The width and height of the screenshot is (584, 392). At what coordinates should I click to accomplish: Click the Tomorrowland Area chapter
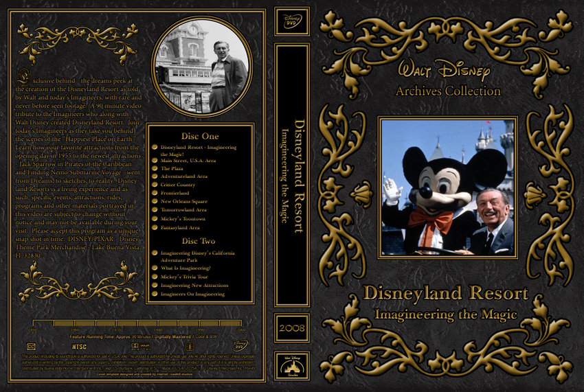tap(183, 209)
